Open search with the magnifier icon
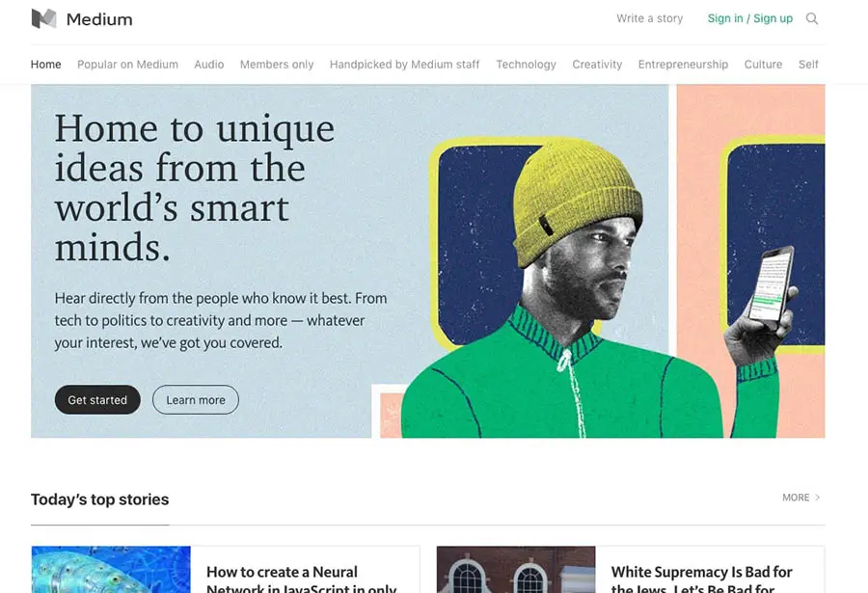868x593 pixels. pos(811,19)
